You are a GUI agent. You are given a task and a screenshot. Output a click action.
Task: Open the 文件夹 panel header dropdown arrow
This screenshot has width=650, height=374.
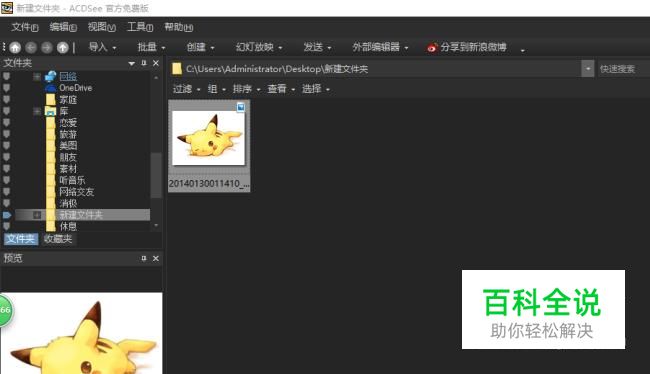[x=131, y=63]
